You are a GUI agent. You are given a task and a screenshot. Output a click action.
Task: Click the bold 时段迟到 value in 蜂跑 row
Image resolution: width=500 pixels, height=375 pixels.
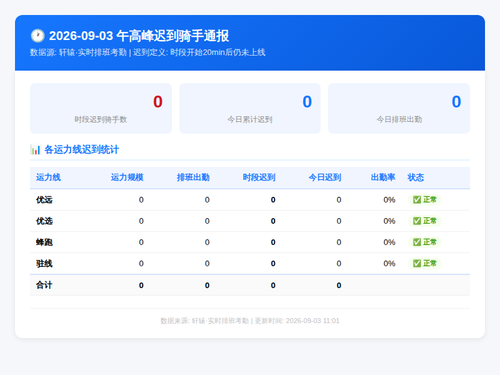pos(273,242)
